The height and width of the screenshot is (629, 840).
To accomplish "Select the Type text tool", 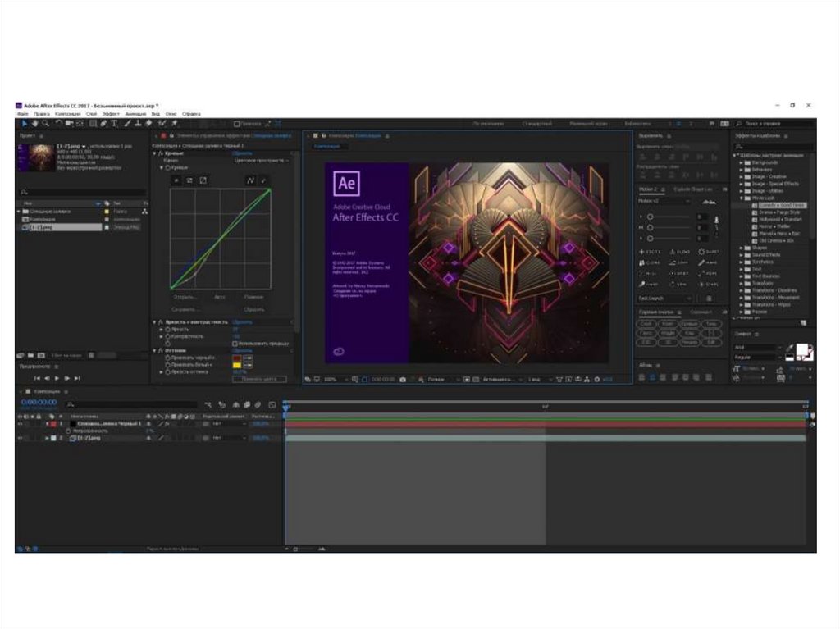I will point(114,124).
